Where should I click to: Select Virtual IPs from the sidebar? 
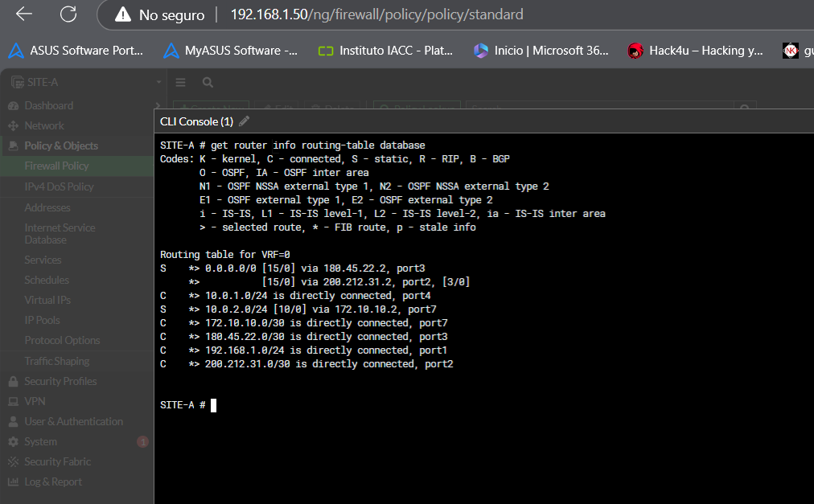pos(47,300)
